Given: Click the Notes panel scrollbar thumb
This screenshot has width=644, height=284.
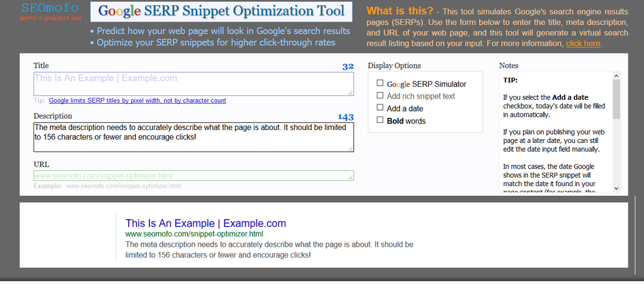Looking at the screenshot, I should (x=616, y=99).
